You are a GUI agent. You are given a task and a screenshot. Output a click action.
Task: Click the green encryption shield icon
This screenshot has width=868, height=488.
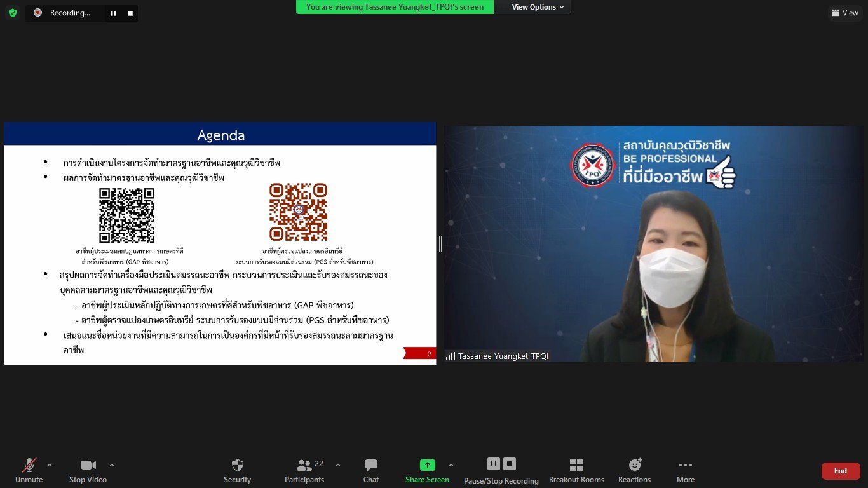coord(13,13)
